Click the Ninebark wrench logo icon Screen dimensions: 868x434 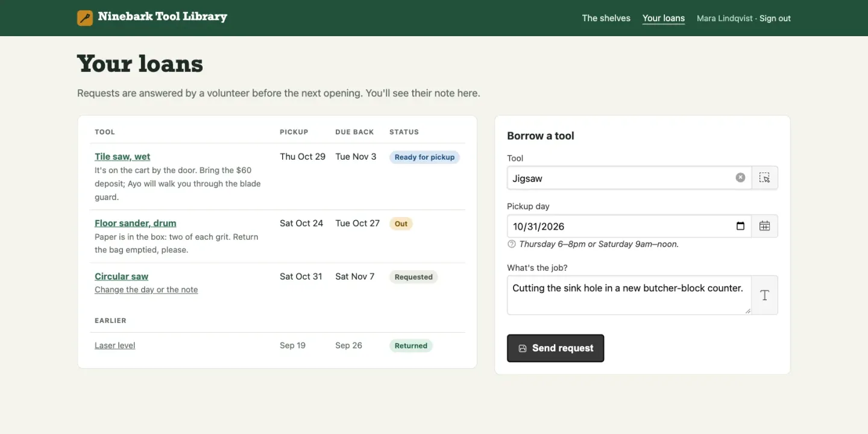pos(85,18)
